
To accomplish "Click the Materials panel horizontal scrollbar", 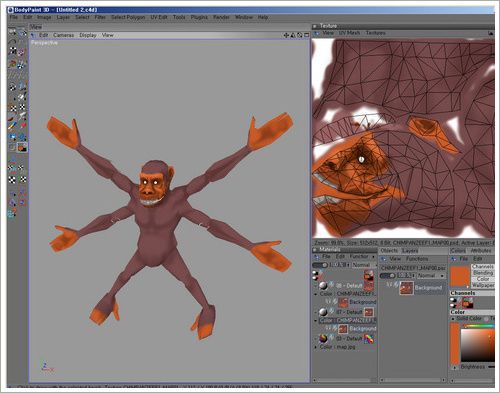I will pyautogui.click(x=344, y=380).
